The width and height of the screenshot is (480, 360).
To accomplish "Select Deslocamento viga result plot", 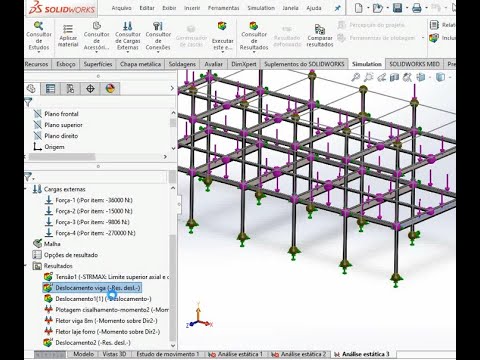I will coord(92,288).
